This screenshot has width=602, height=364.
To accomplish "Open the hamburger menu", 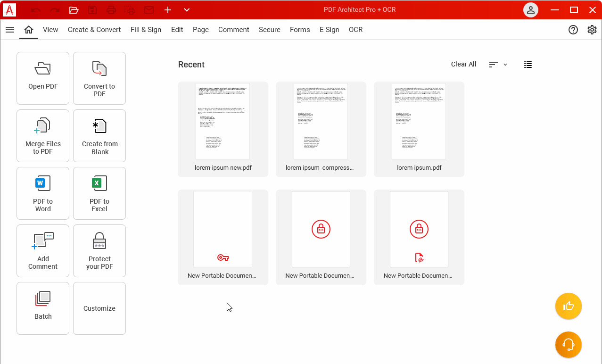I will [x=10, y=30].
